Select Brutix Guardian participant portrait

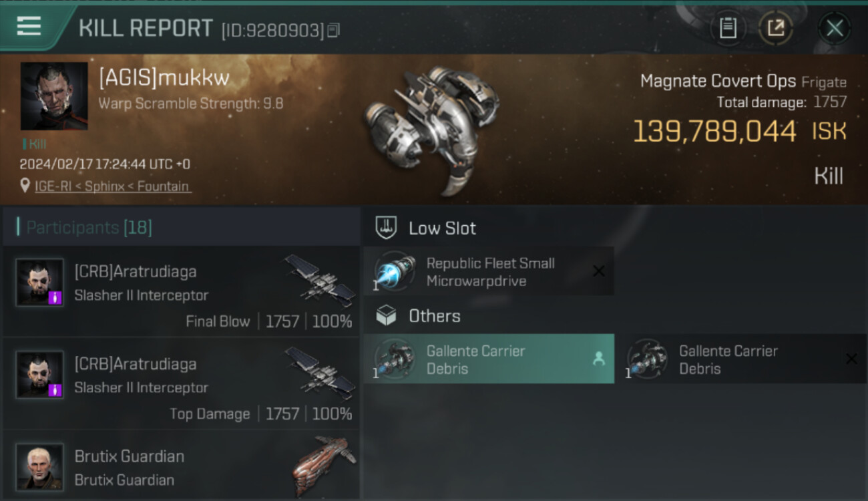[x=40, y=467]
